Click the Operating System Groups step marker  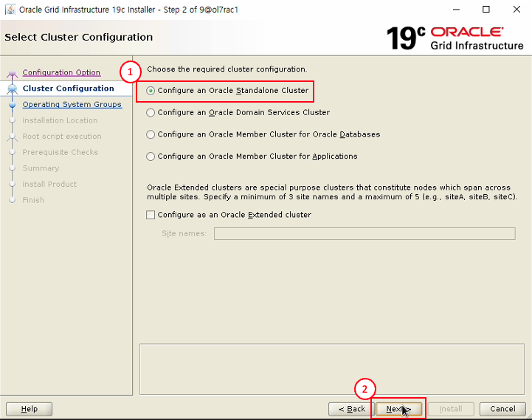coord(13,105)
